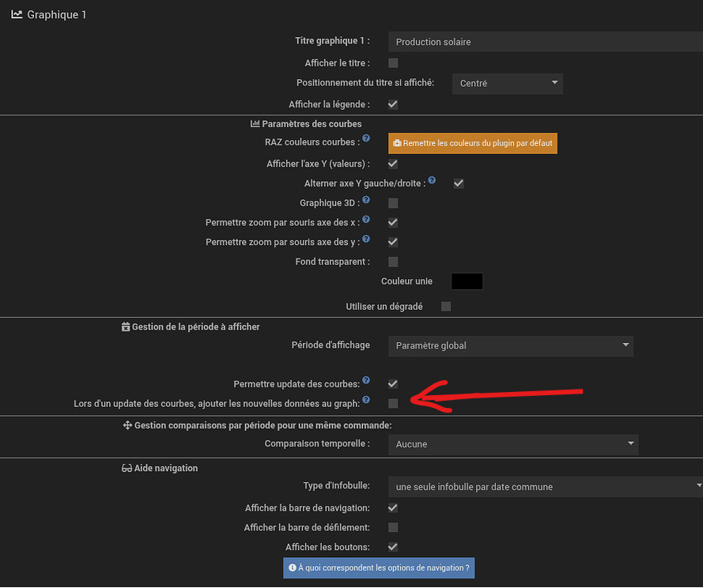Click the Graphique 1 chart icon

click(17, 14)
